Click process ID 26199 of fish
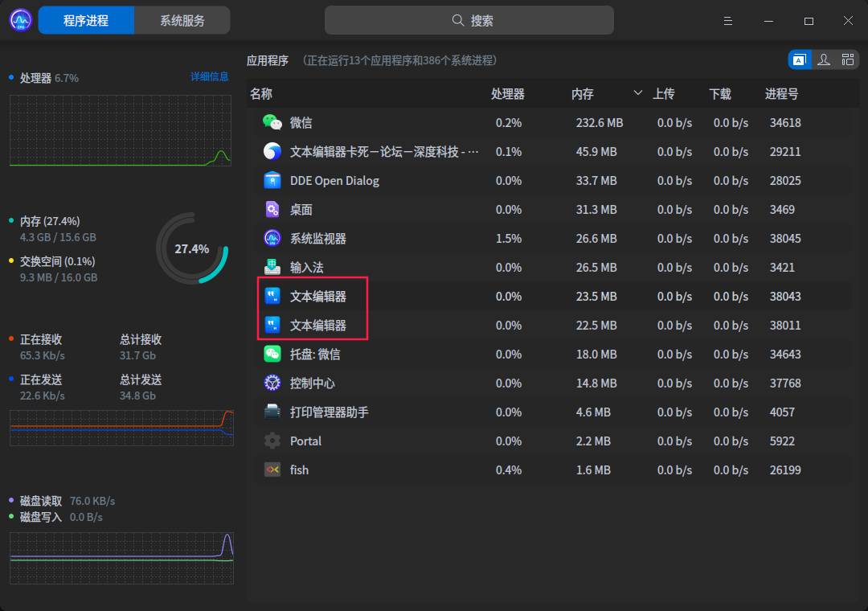Image resolution: width=868 pixels, height=611 pixels. [x=785, y=470]
